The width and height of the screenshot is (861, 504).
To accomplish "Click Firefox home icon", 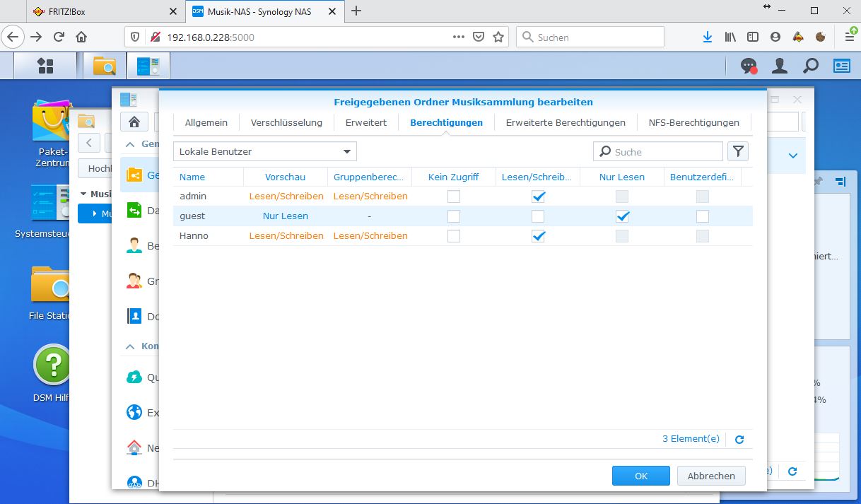I will (81, 37).
